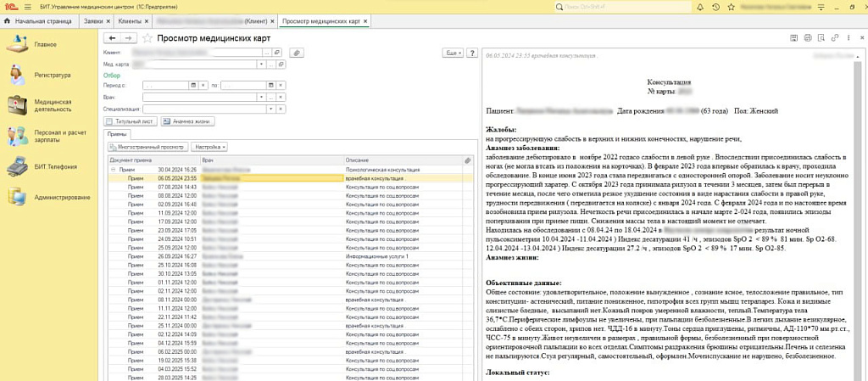Select Психологическая консультация description cell
Image resolution: width=868 pixels, height=381 pixels.
click(403, 170)
